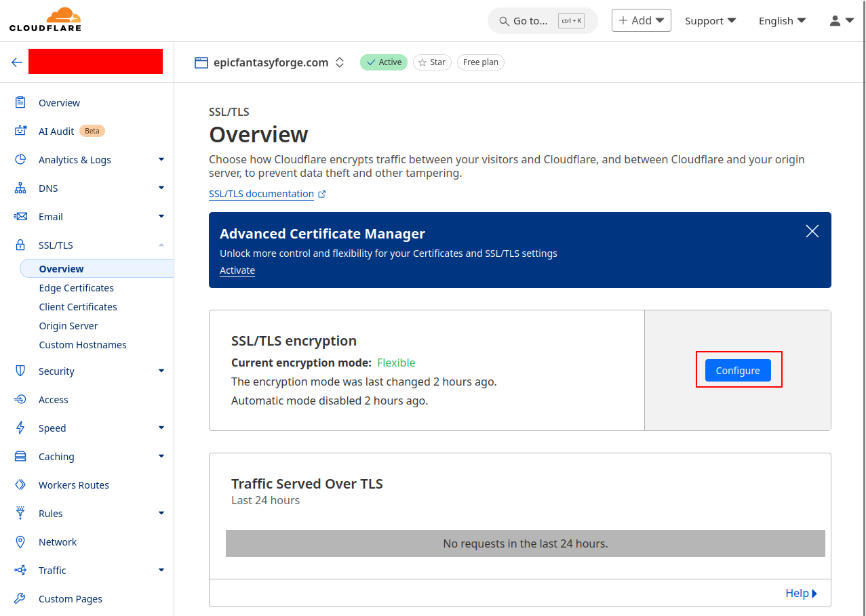Image resolution: width=866 pixels, height=616 pixels.
Task: Expand the Analytics & Logs menu arrow
Action: click(161, 159)
